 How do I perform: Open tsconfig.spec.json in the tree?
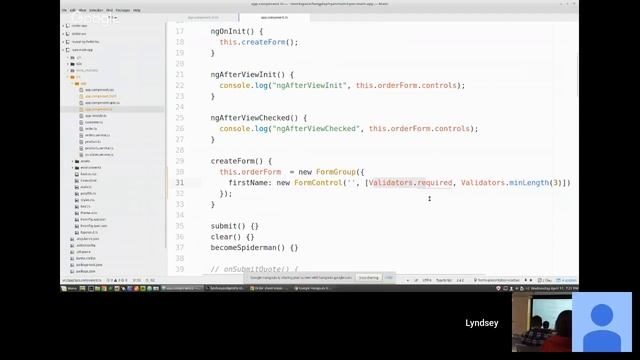click(x=94, y=226)
